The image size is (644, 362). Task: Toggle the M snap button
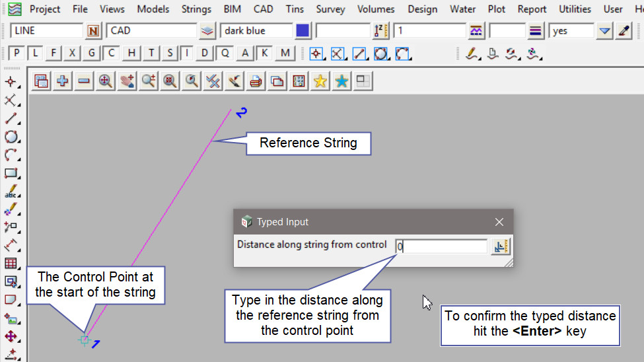click(285, 53)
